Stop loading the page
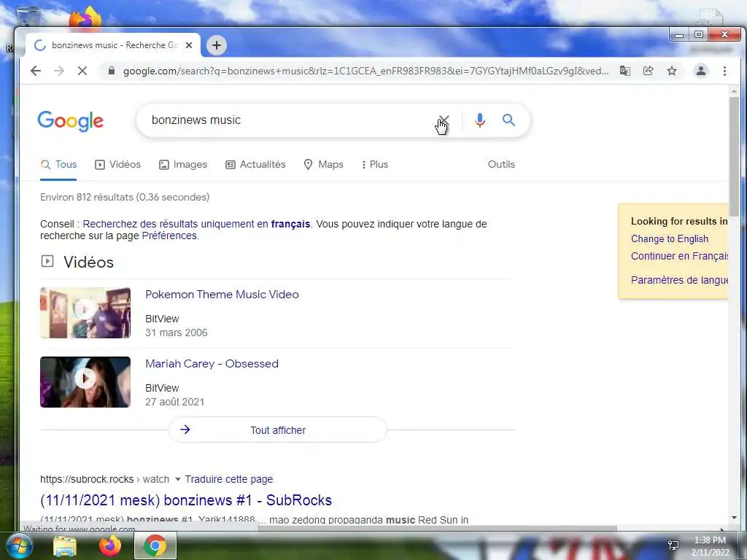 82,71
